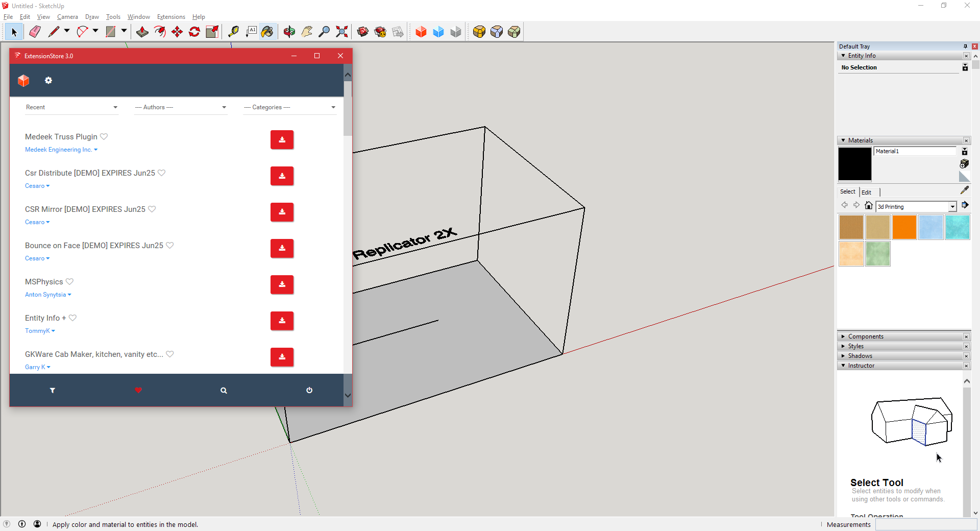Expand the Styles panel
The height and width of the screenshot is (531, 980).
point(843,346)
